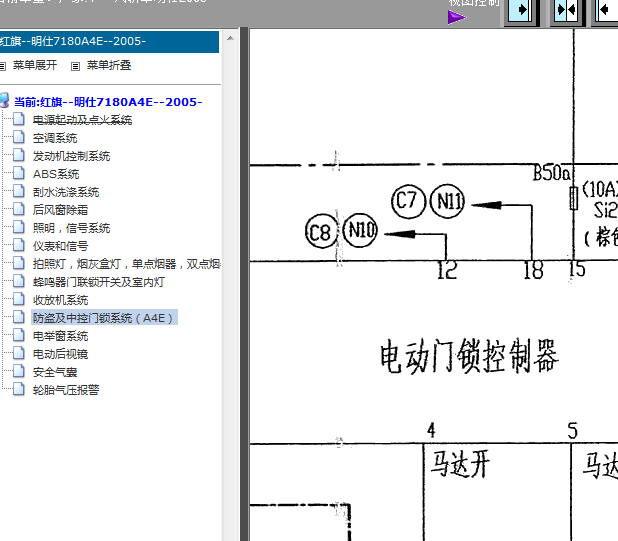Open 后风窗除霜 diagram
Screen dimensions: 618x541
60,210
